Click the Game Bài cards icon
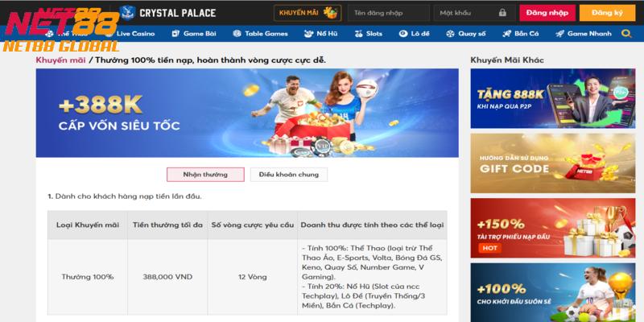The height and width of the screenshot is (322, 644). tap(175, 34)
